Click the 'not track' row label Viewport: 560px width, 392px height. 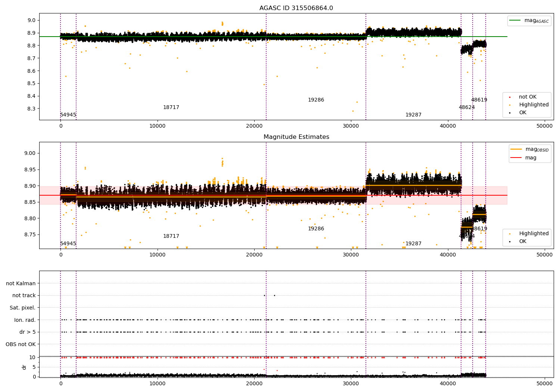tap(24, 296)
